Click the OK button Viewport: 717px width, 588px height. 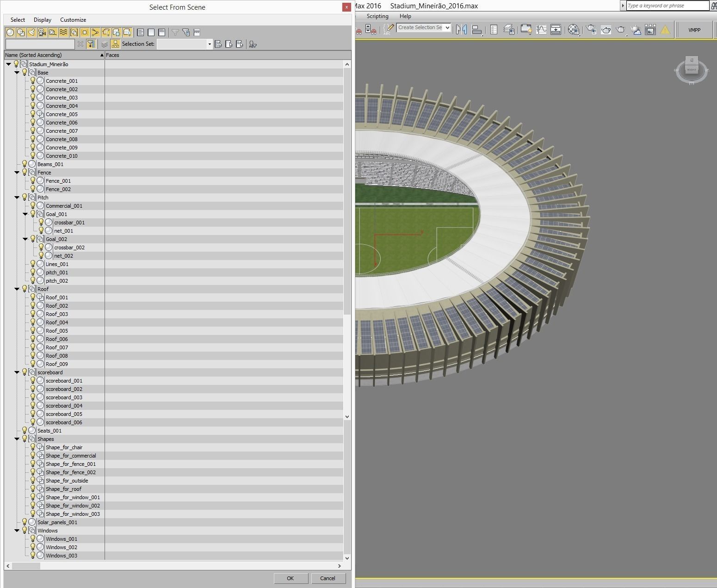pyautogui.click(x=291, y=578)
